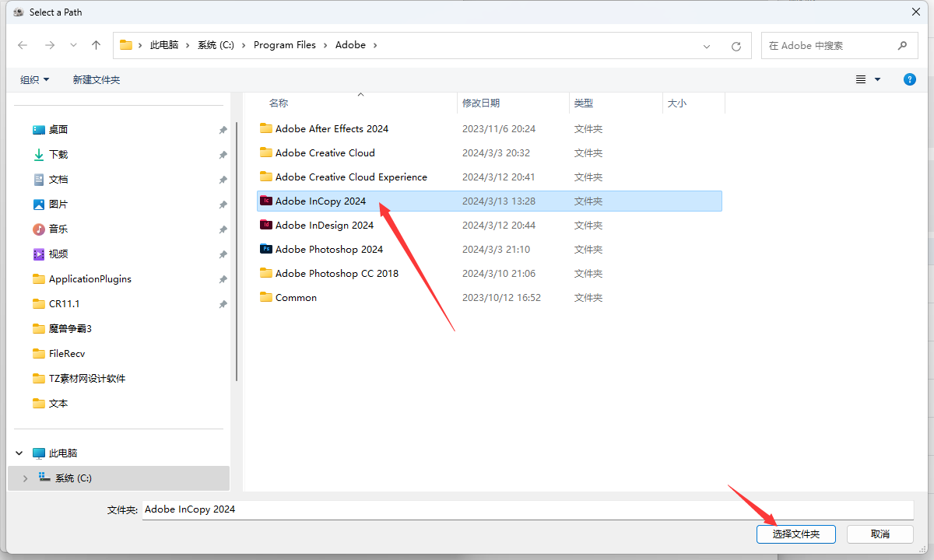Sort by 名称 column header
Screen dimensions: 934x560
pos(279,103)
